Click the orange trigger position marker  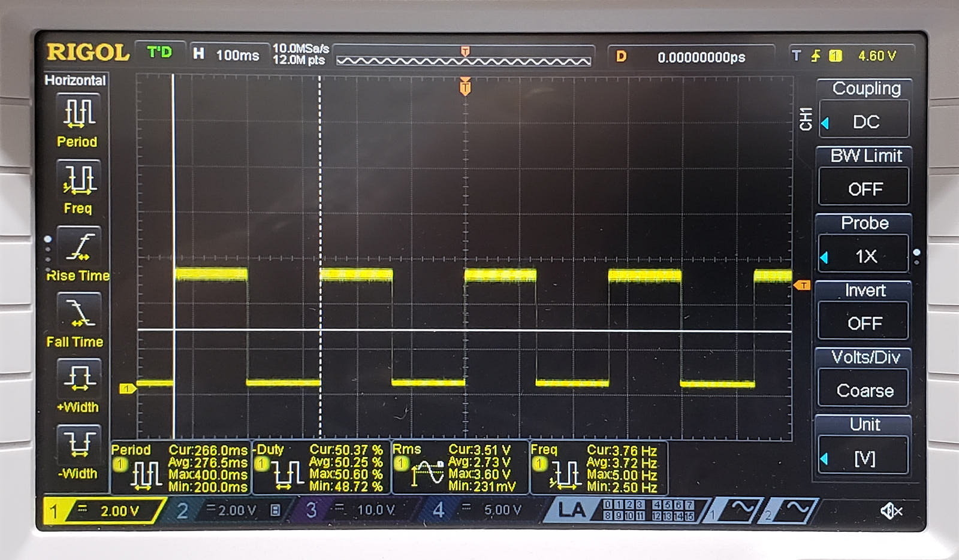click(x=465, y=87)
